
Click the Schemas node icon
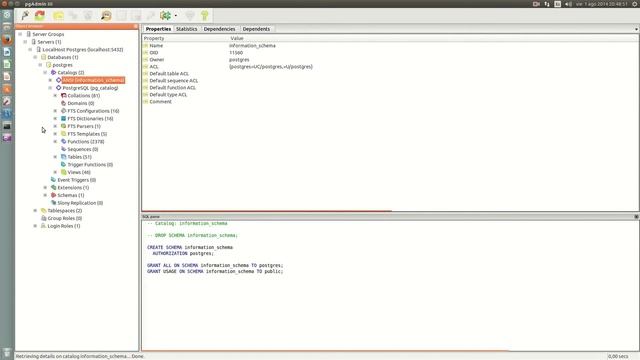point(53,195)
